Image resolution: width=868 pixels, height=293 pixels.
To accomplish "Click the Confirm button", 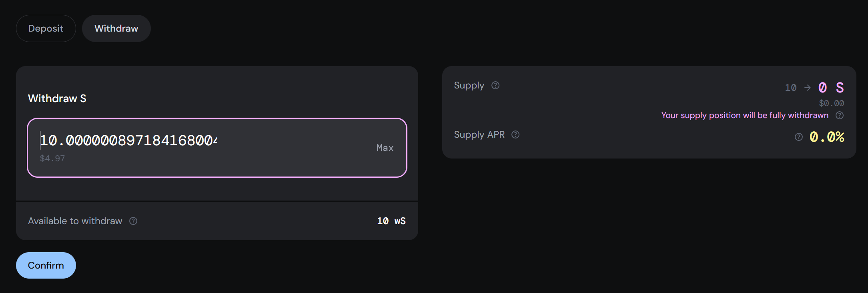I will 46,265.
